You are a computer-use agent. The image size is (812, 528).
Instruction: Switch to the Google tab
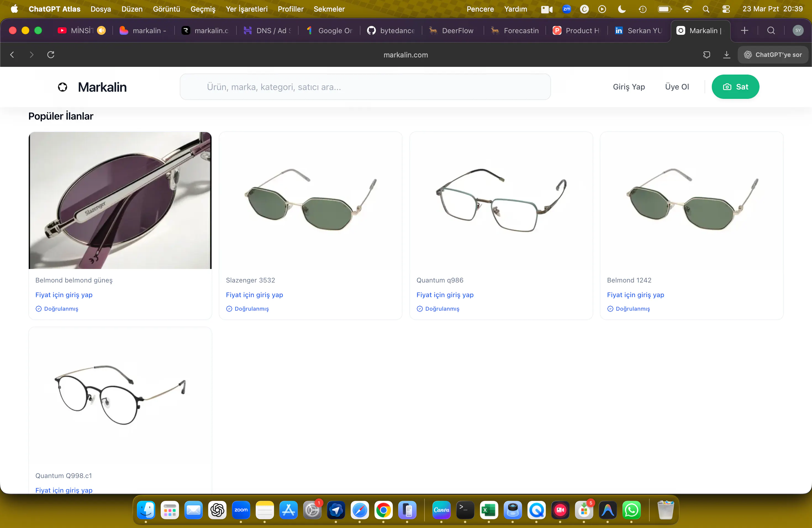pyautogui.click(x=329, y=30)
